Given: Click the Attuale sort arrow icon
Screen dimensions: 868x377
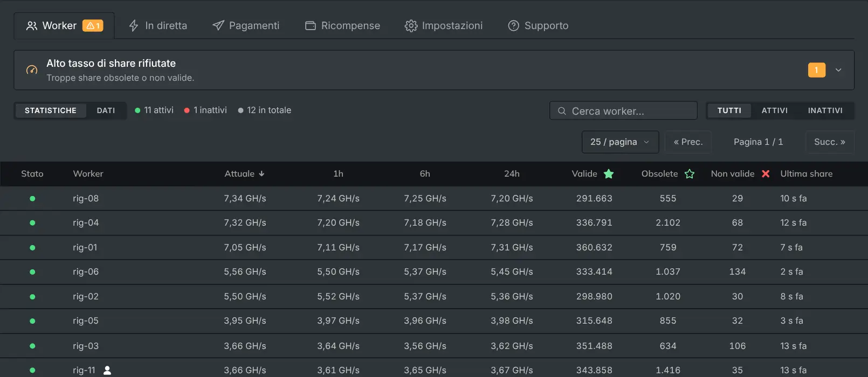Looking at the screenshot, I should click(x=261, y=174).
